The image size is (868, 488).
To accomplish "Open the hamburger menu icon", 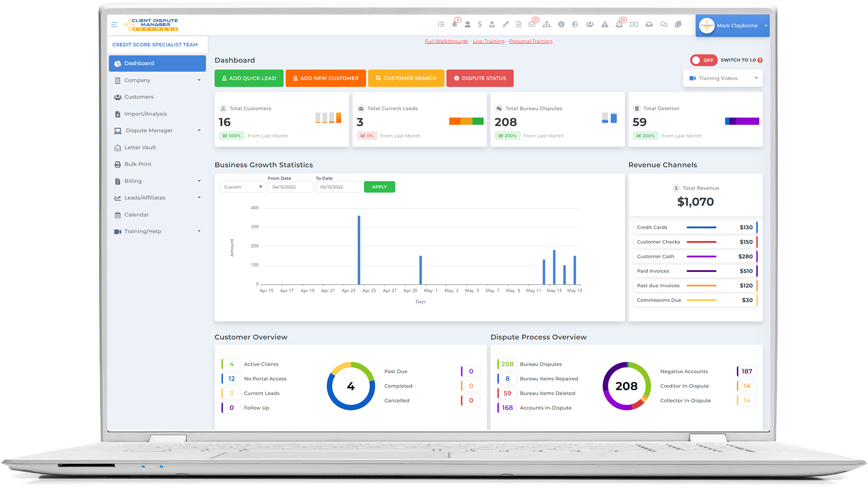I will pos(114,25).
